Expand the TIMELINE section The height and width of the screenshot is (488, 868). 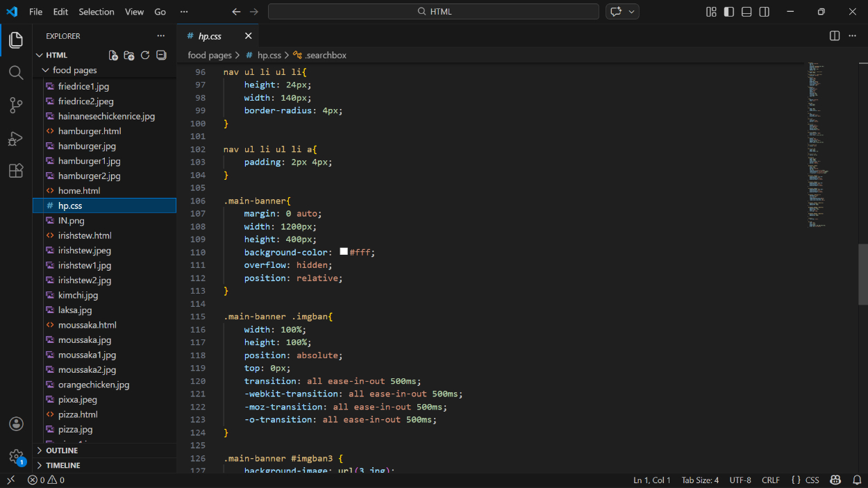coord(62,465)
